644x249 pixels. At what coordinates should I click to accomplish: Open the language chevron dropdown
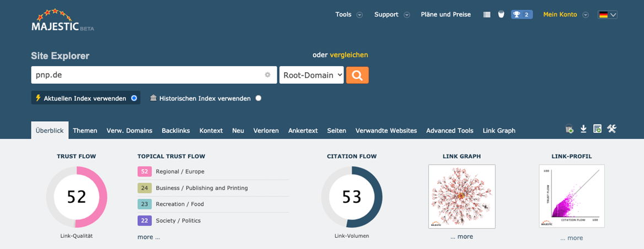613,15
